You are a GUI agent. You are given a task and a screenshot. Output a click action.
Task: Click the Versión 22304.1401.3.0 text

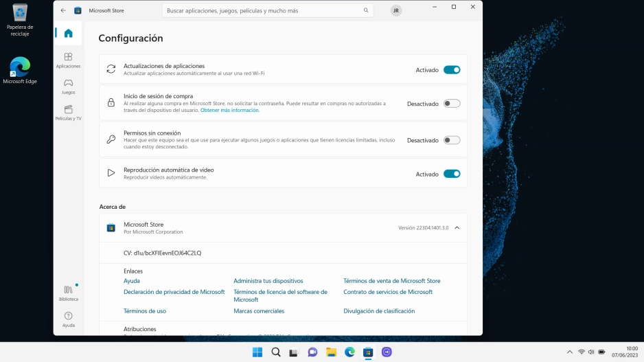click(x=423, y=227)
